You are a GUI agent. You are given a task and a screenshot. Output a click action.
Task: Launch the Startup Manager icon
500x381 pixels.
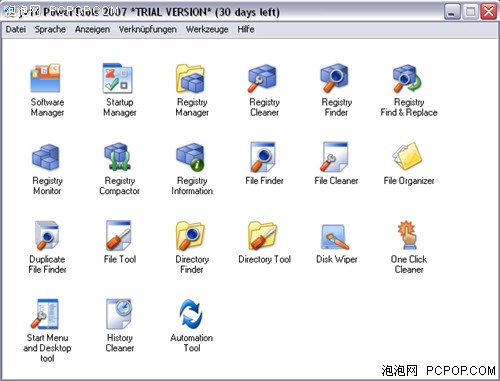click(x=118, y=79)
